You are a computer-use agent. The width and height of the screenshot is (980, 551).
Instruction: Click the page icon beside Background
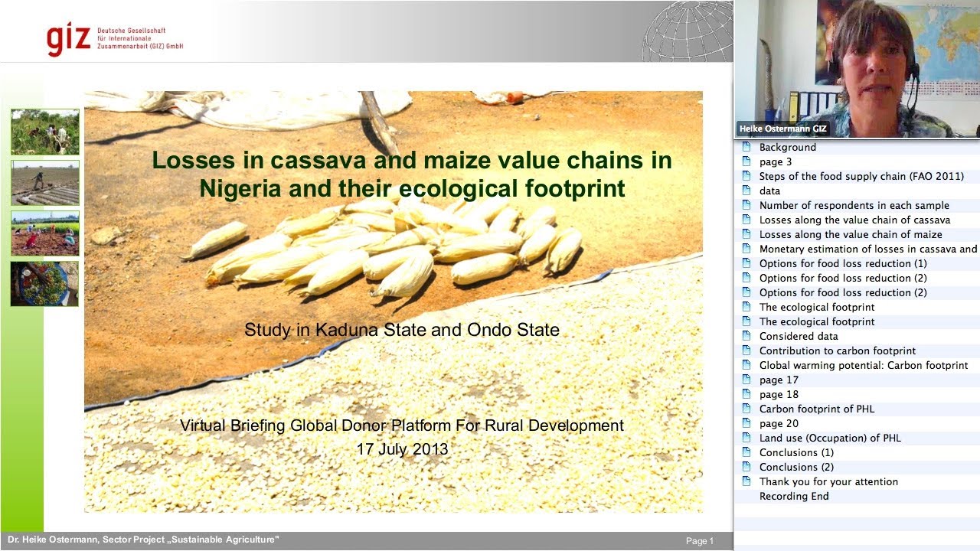point(746,147)
